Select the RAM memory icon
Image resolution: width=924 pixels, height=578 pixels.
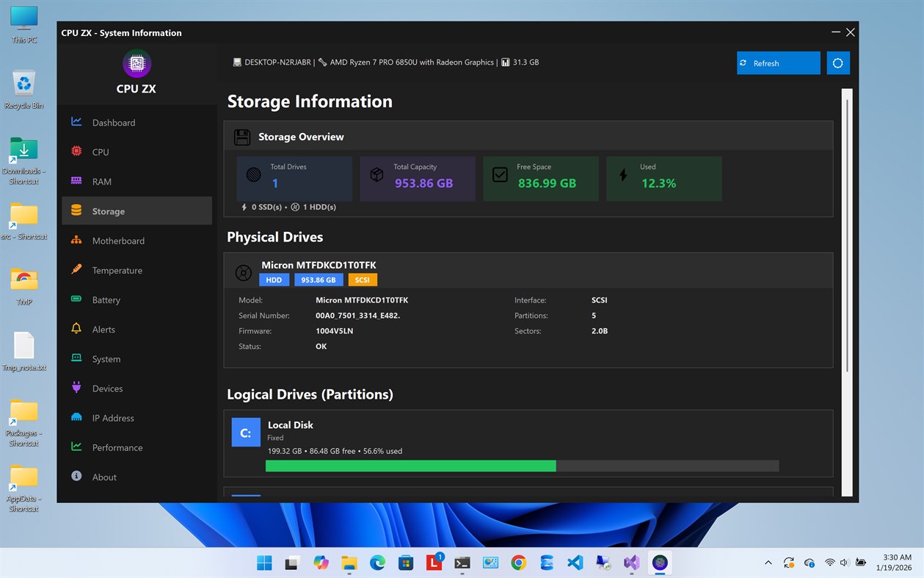click(76, 181)
